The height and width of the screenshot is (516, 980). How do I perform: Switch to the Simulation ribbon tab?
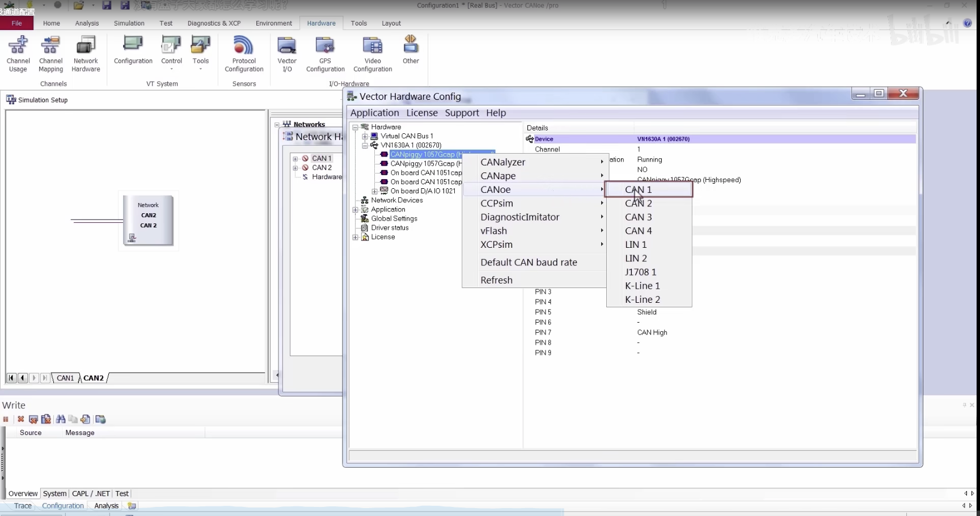(129, 23)
